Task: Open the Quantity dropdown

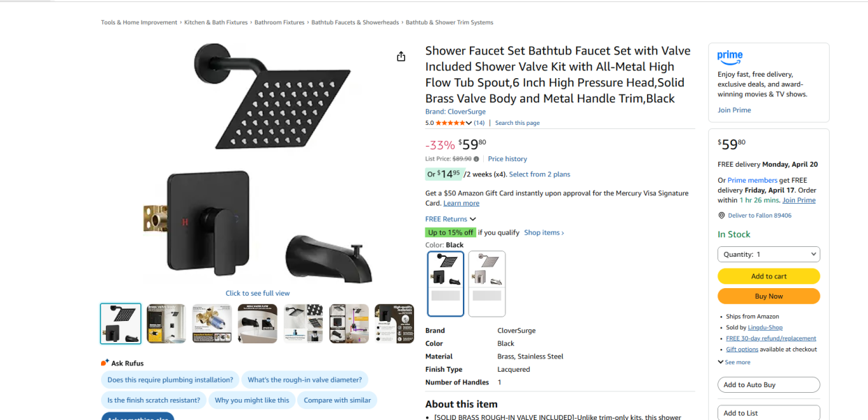Action: (768, 255)
